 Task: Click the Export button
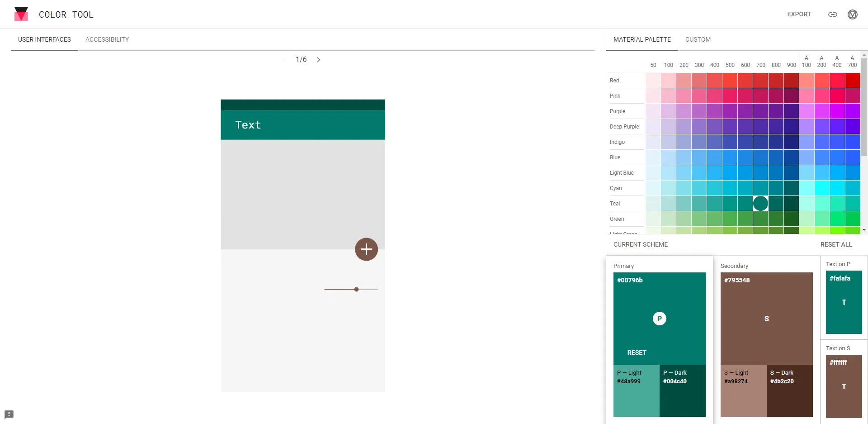coord(799,14)
